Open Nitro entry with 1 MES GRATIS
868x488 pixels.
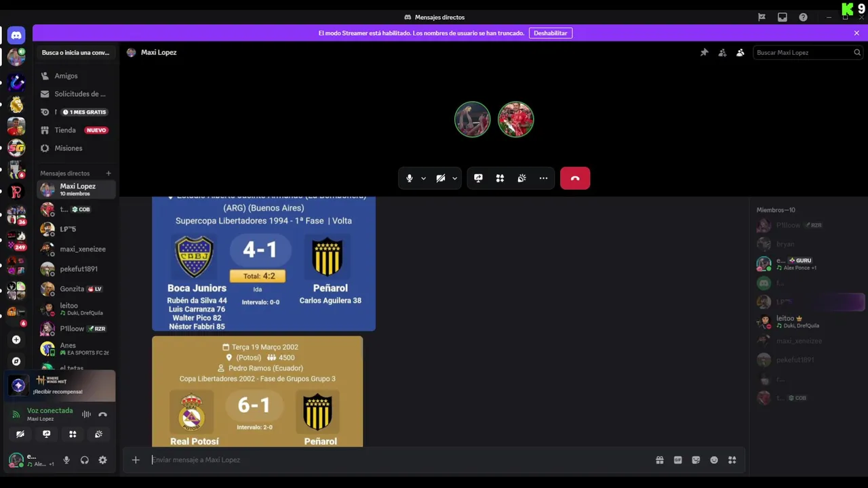[x=77, y=112]
